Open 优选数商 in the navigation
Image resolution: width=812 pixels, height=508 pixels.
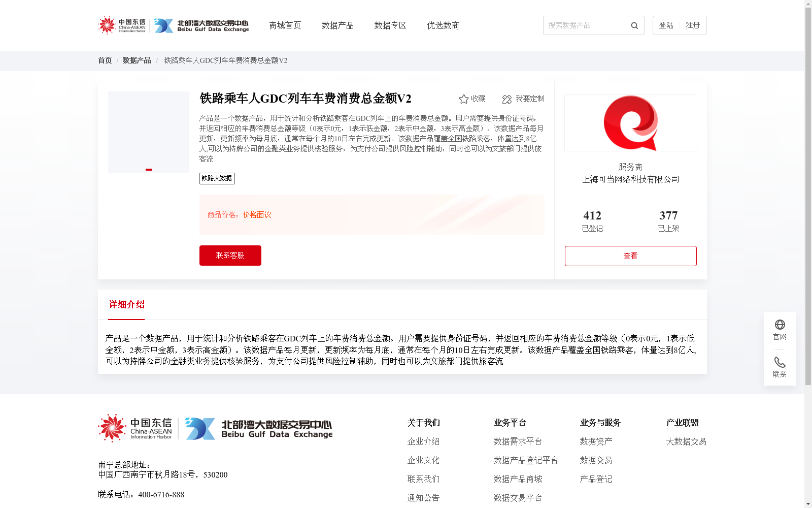[x=443, y=25]
